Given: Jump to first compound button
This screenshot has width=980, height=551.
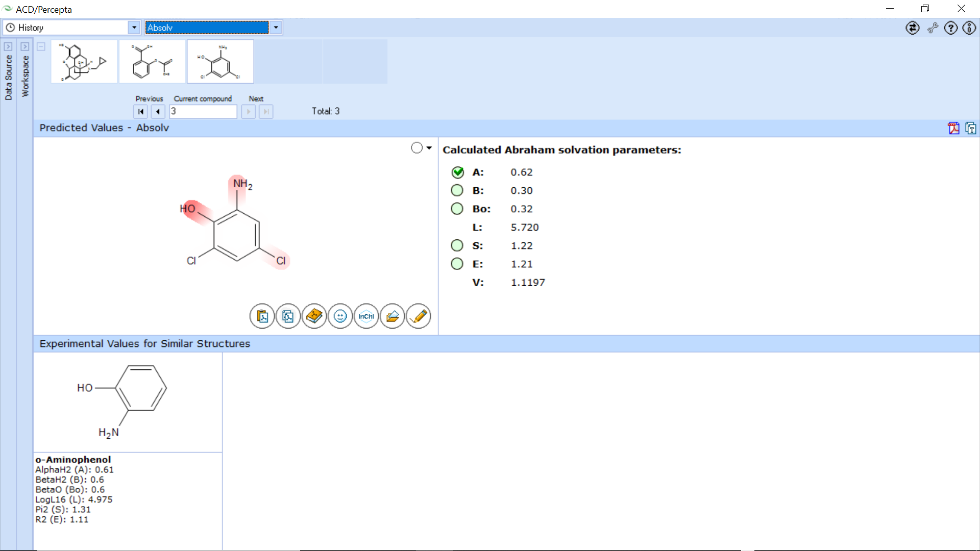Looking at the screenshot, I should (x=141, y=111).
